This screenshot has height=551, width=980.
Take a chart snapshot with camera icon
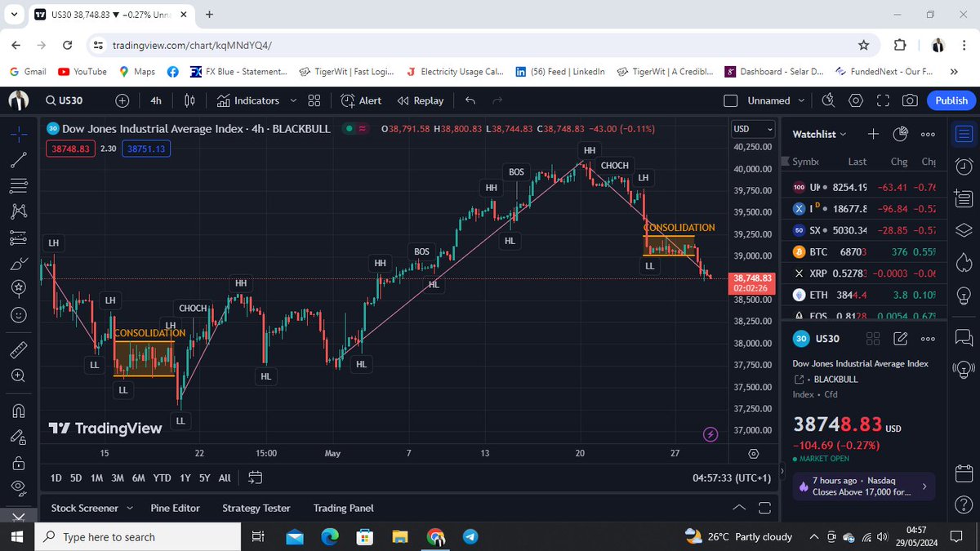tap(910, 100)
